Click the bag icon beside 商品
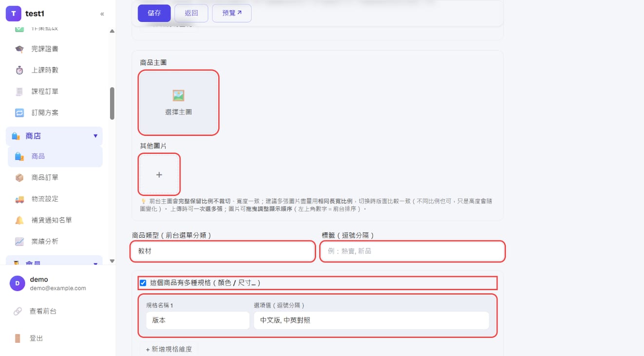 pyautogui.click(x=19, y=156)
